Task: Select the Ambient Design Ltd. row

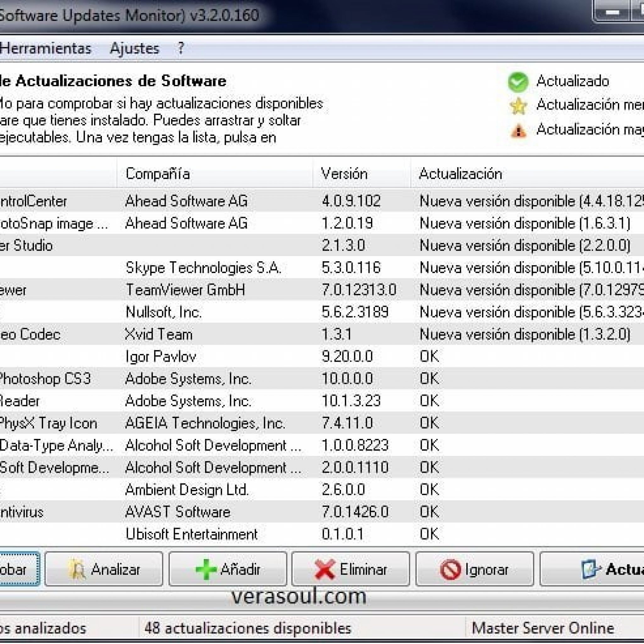Action: 322,490
